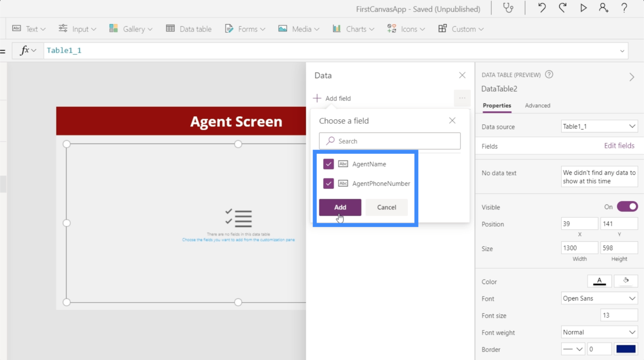Click the Media icon
The image size is (644, 360).
point(283,28)
